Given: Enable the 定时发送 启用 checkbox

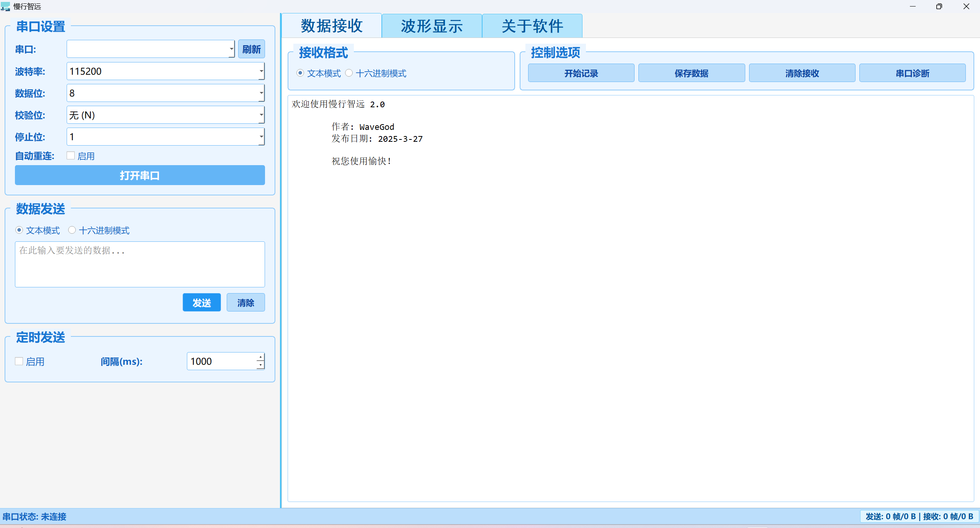Looking at the screenshot, I should (x=19, y=361).
